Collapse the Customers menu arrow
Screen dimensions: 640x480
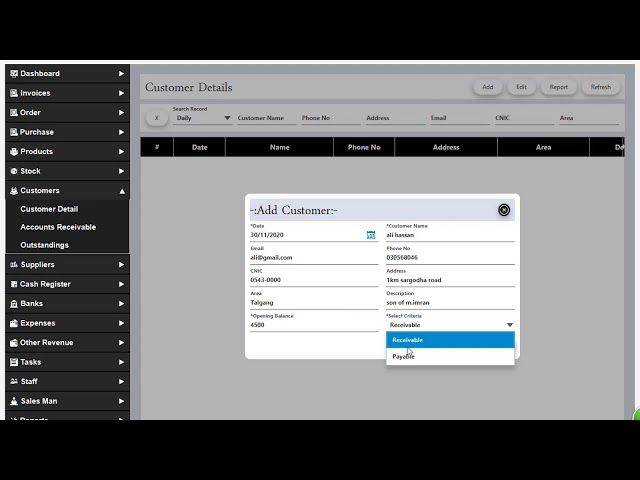click(122, 191)
